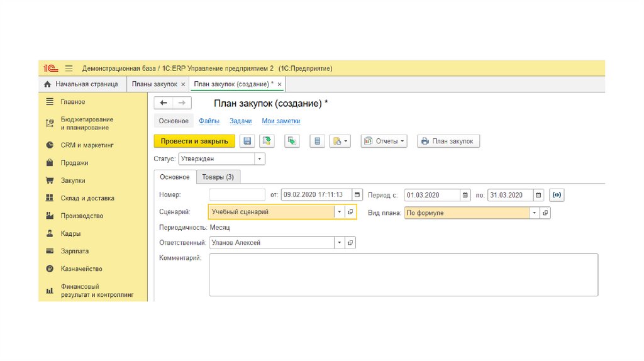Click the Провести и закрыть button
The height and width of the screenshot is (361, 644).
pos(194,142)
